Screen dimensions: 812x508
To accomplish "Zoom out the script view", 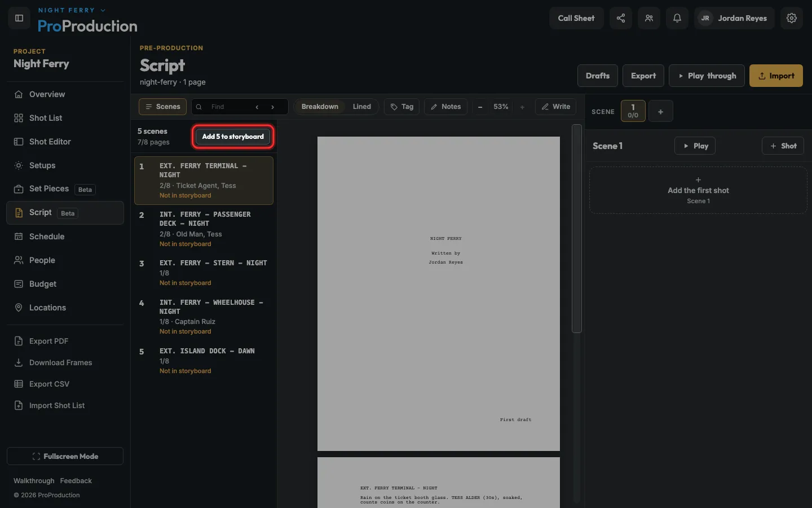I will pyautogui.click(x=480, y=107).
